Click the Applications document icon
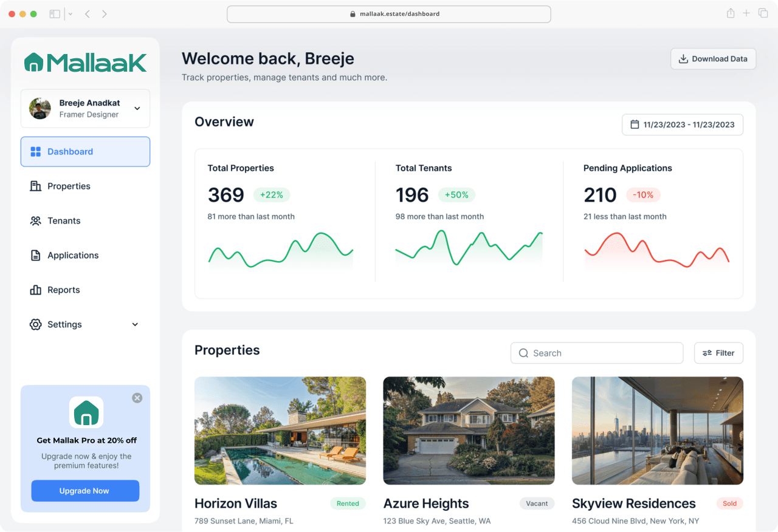 35,256
